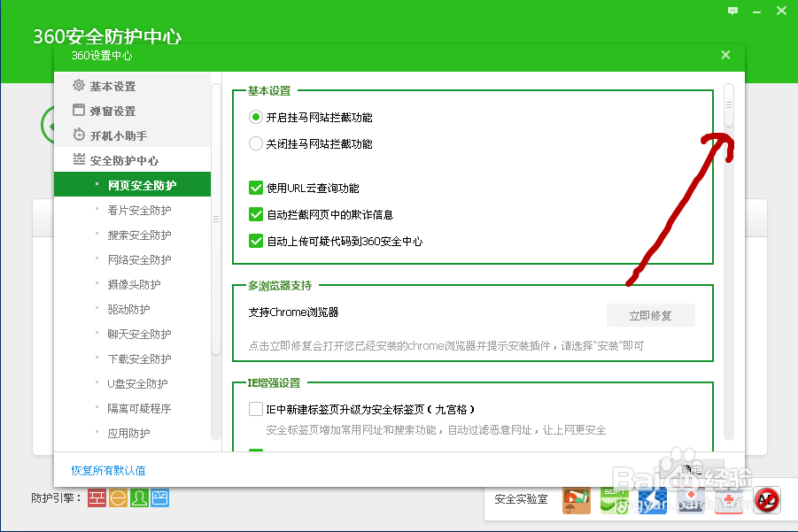Image resolution: width=798 pixels, height=532 pixels.
Task: Select 聊天安全防护 in the sidebar
Action: (139, 334)
